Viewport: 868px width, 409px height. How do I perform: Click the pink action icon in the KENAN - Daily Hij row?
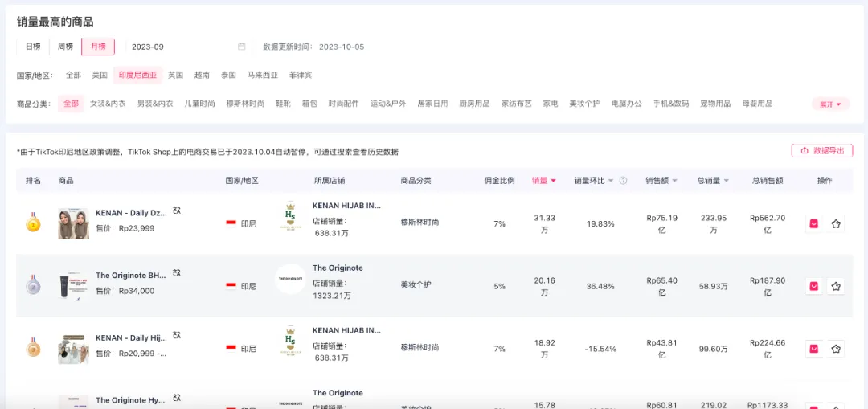[813, 349]
